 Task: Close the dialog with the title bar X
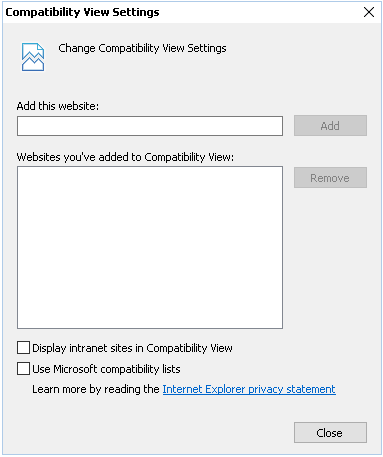[369, 12]
